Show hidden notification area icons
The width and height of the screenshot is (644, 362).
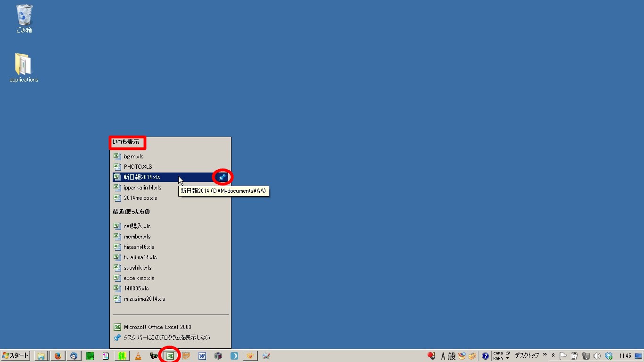553,356
